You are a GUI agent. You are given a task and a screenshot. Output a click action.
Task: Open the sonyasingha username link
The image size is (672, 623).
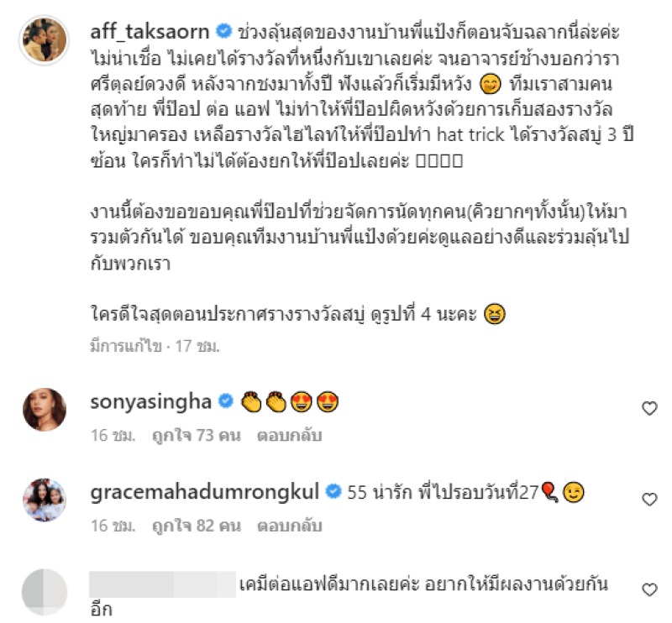click(x=151, y=402)
